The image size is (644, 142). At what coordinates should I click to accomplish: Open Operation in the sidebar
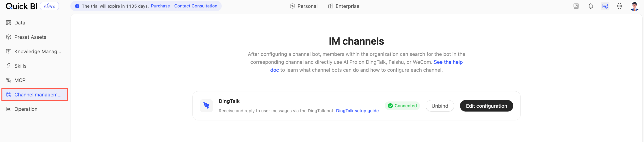(35, 109)
